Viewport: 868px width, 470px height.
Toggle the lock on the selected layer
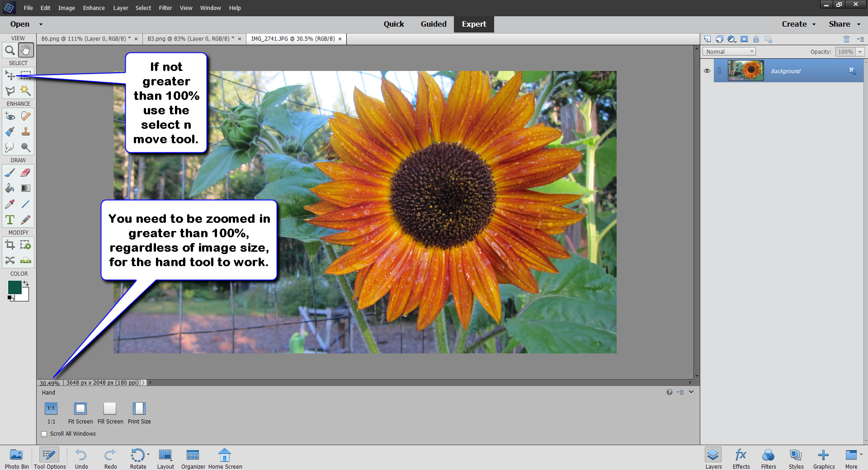point(756,39)
